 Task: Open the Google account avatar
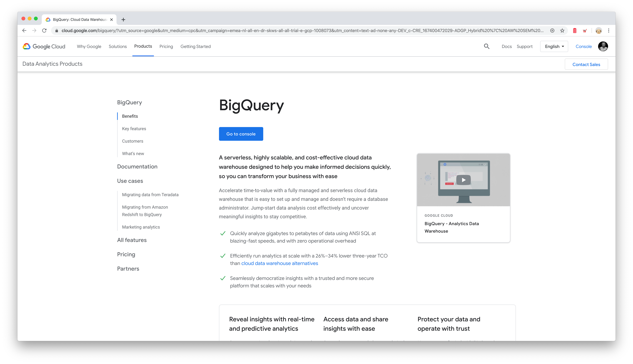click(603, 46)
